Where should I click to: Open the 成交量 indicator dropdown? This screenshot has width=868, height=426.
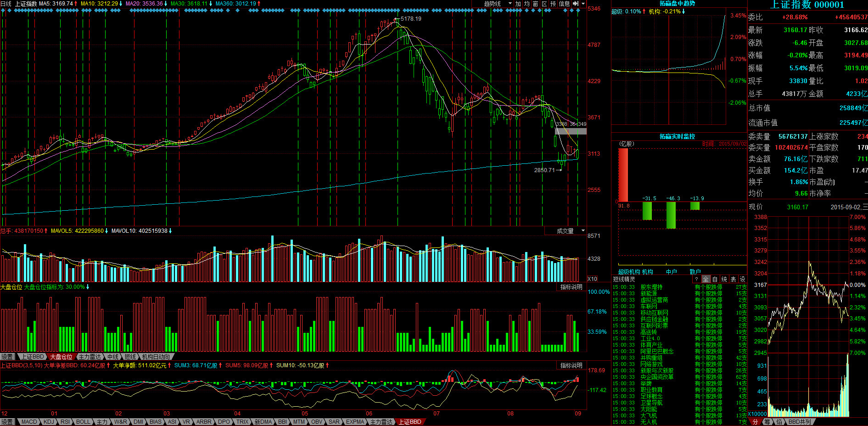click(566, 231)
